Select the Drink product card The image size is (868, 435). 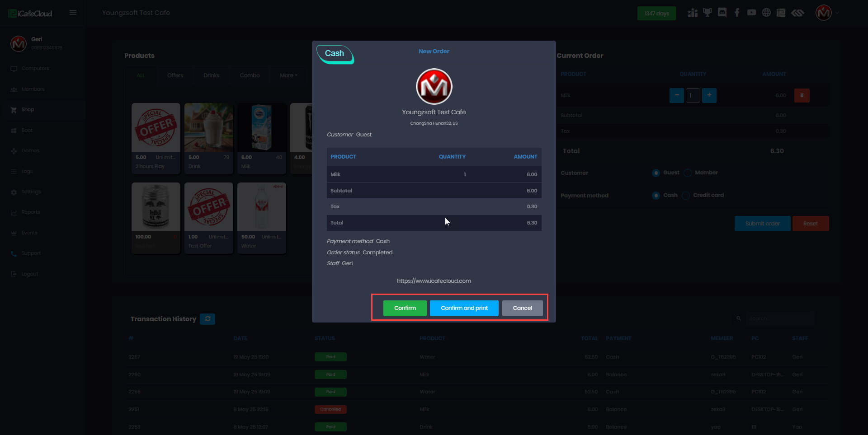coord(209,138)
